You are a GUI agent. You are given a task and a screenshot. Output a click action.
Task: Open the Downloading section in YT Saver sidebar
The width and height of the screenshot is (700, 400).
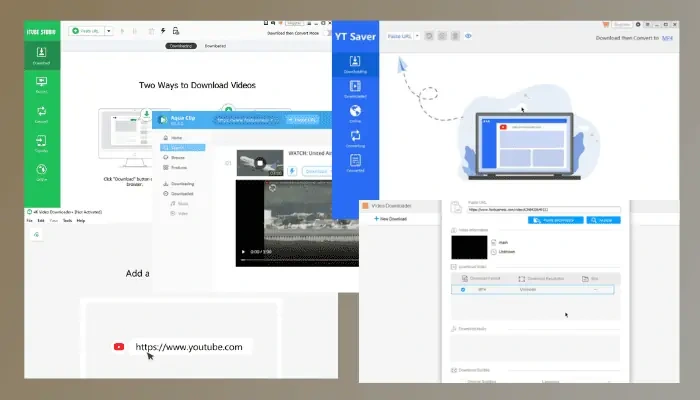pos(355,64)
